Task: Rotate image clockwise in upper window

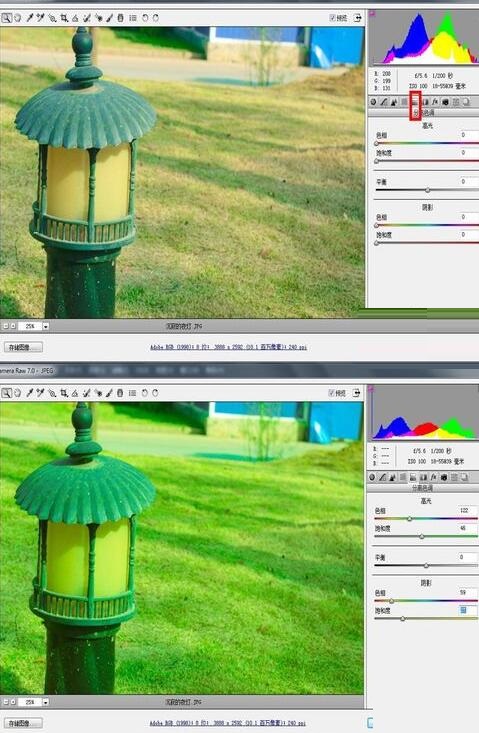Action: [156, 18]
